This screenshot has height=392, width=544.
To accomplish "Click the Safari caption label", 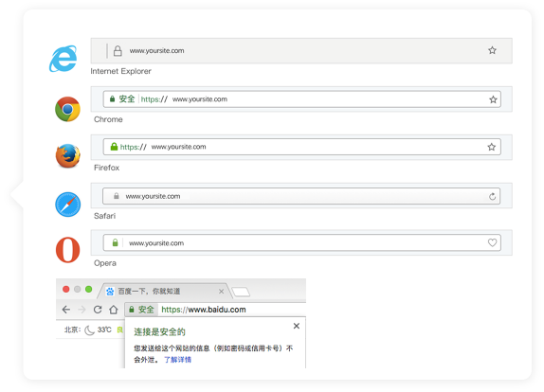I will coord(105,216).
